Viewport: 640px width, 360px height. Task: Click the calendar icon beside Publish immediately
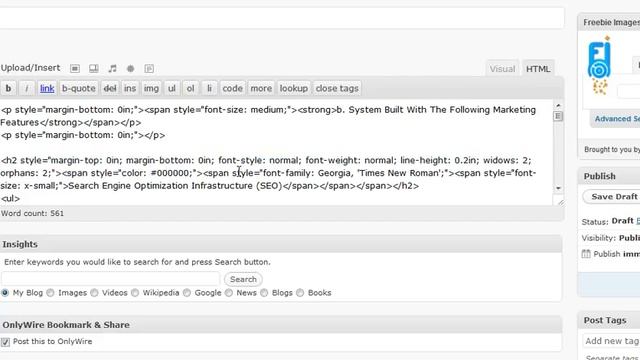point(586,254)
